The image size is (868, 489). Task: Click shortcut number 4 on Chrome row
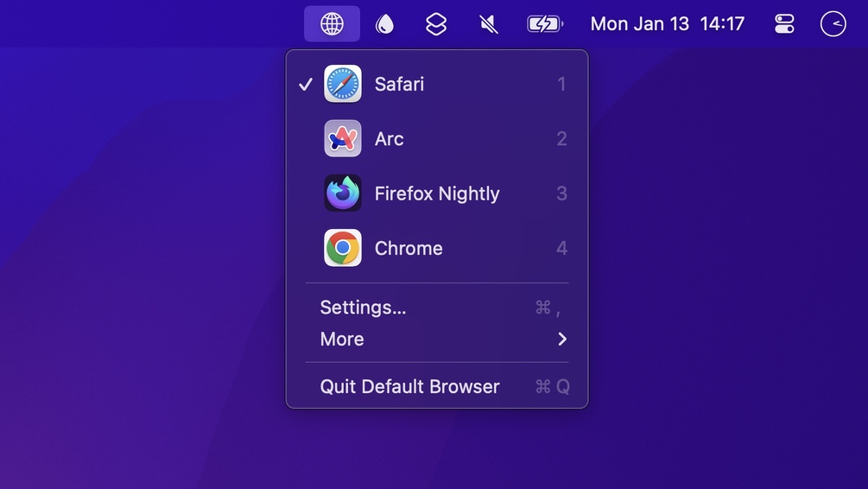562,248
